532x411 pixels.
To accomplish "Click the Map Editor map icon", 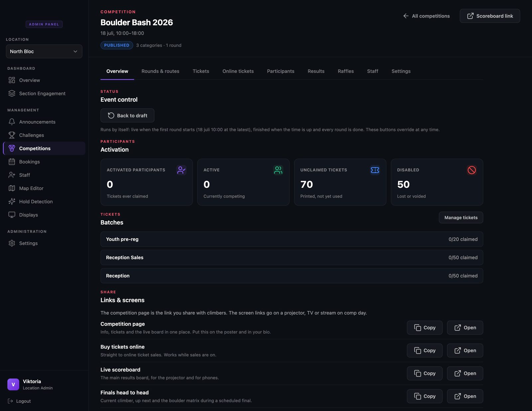I will 12,188.
